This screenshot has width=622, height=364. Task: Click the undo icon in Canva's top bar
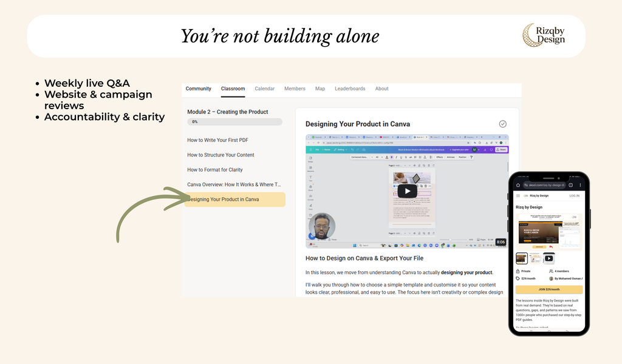(x=353, y=150)
